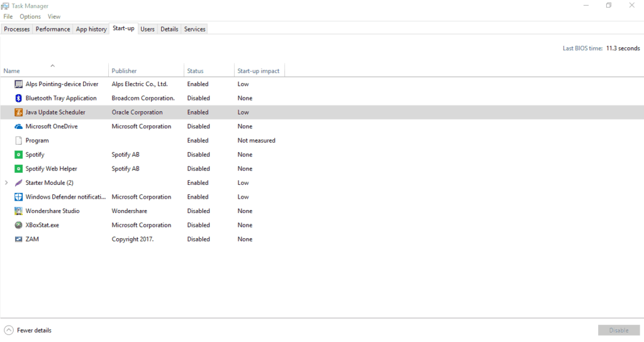
Task: Select the Windows Defender notificati... name
Action: point(65,197)
